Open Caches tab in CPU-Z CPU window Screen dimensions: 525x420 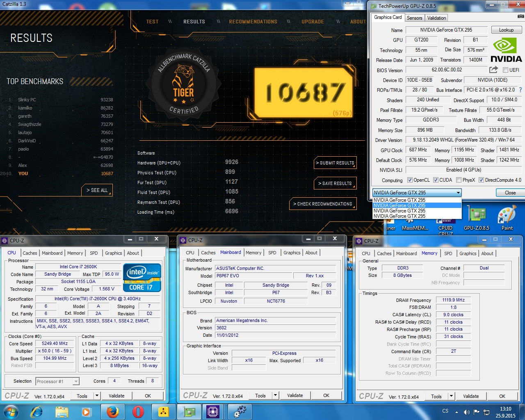click(30, 253)
